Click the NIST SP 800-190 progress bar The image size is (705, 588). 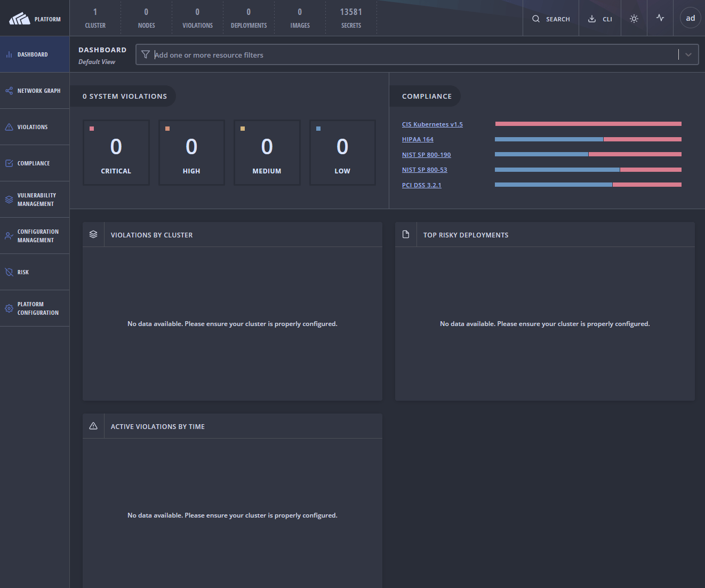(x=588, y=154)
